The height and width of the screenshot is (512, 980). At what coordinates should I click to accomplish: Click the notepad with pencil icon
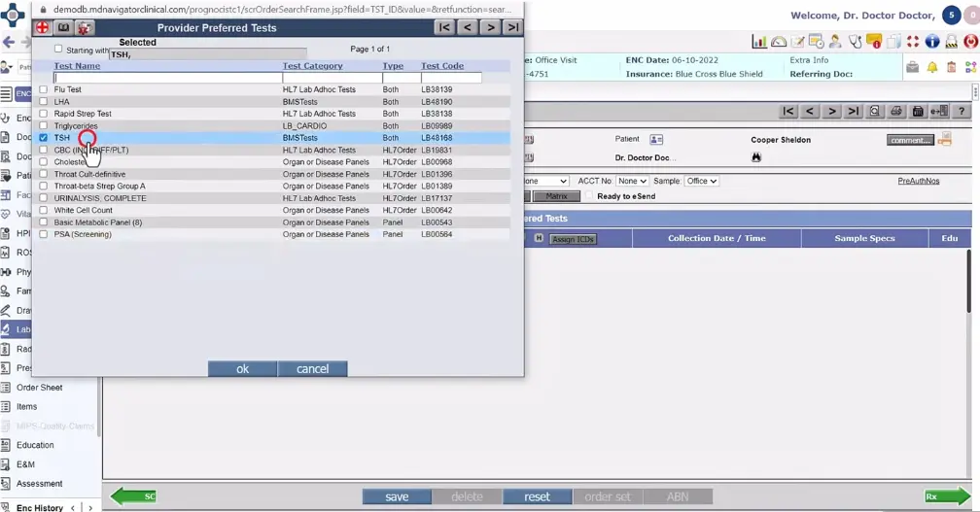[797, 42]
